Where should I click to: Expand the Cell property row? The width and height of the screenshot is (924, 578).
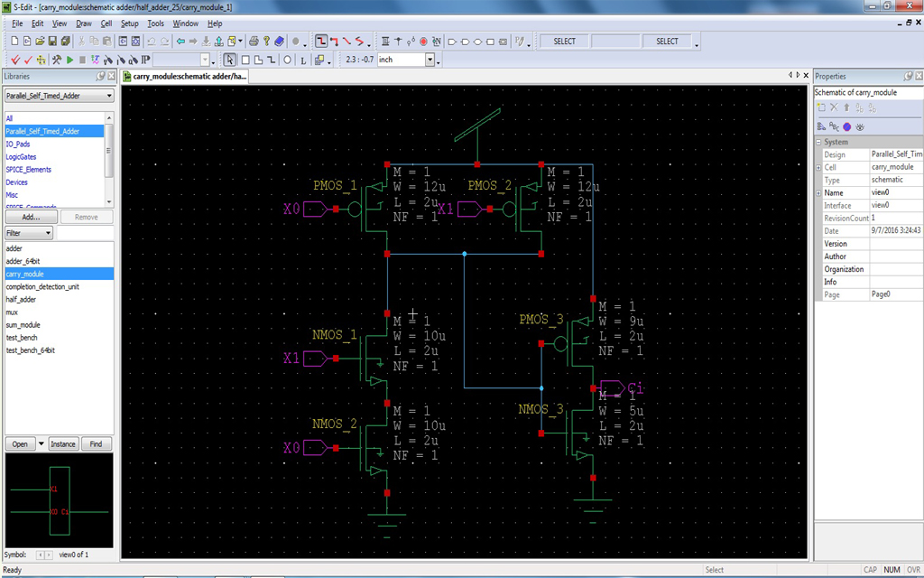pyautogui.click(x=818, y=167)
